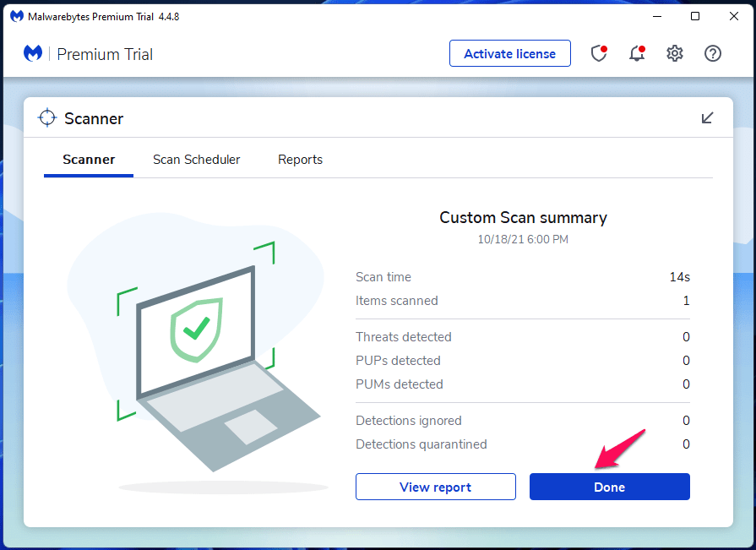
Task: Minimize the Malwarebytes window
Action: tap(656, 16)
